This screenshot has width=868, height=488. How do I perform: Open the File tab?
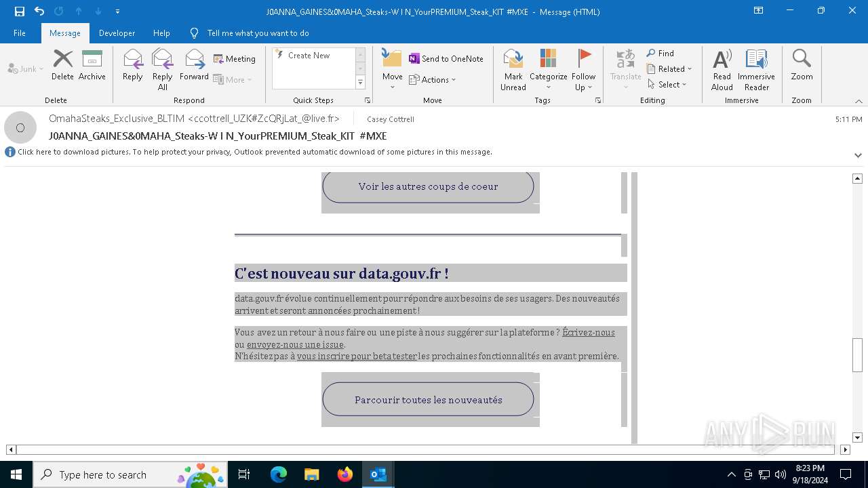click(20, 33)
